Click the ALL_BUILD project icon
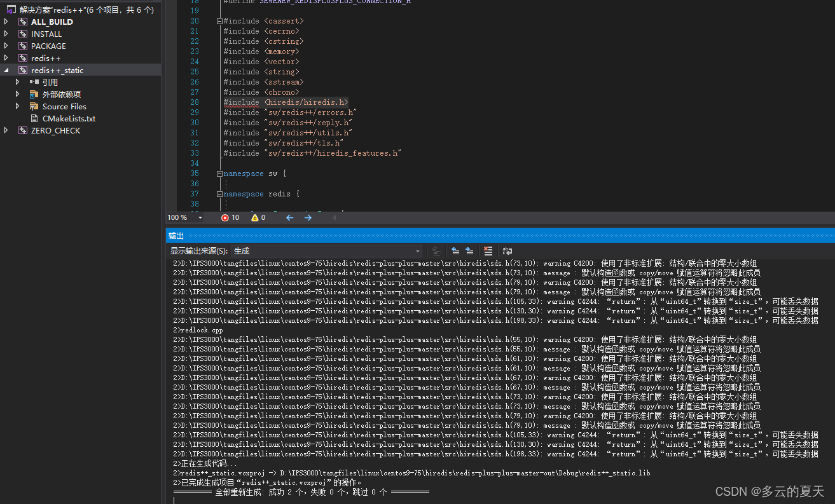 (22, 21)
